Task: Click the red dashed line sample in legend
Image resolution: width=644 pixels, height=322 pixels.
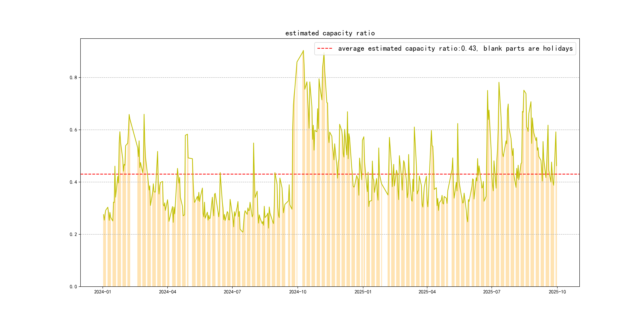Action: pos(325,48)
